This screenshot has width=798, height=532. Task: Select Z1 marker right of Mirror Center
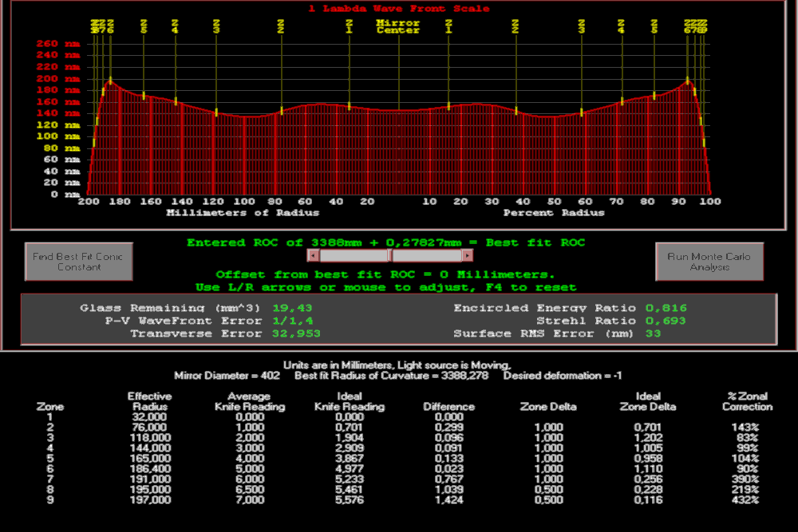click(448, 27)
